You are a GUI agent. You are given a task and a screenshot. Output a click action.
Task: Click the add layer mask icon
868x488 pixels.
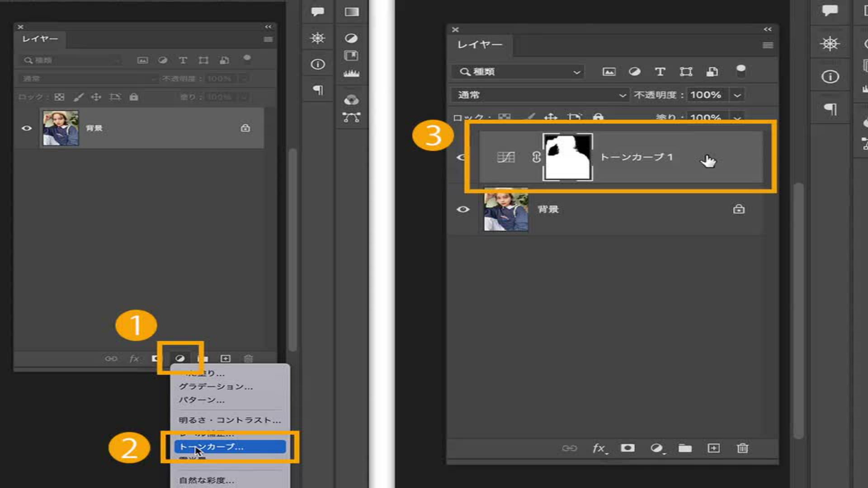tap(627, 448)
